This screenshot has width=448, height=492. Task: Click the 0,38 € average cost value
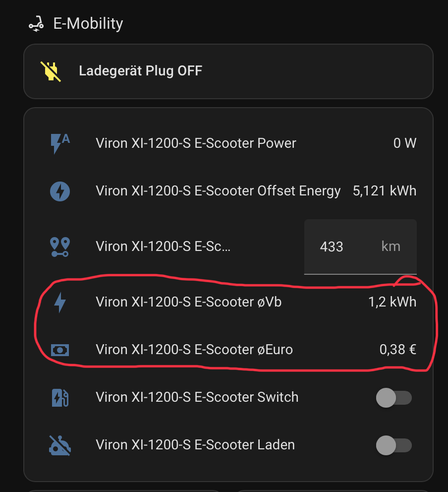[x=397, y=350]
